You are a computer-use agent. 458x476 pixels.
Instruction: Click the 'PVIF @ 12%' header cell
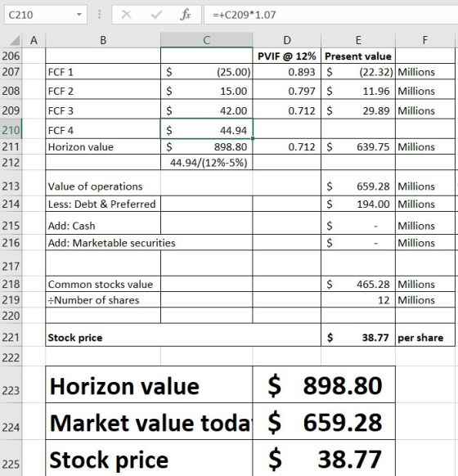click(x=287, y=56)
